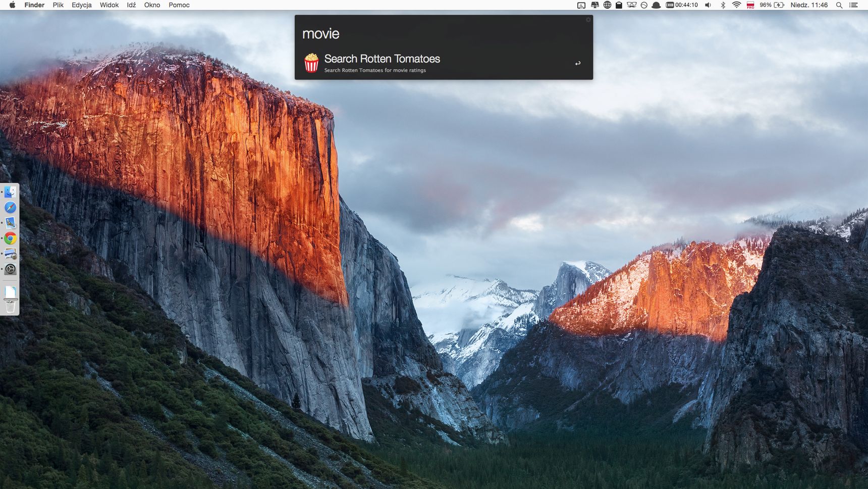
Task: Click the Alfred bowler hat menu bar icon
Action: [656, 5]
